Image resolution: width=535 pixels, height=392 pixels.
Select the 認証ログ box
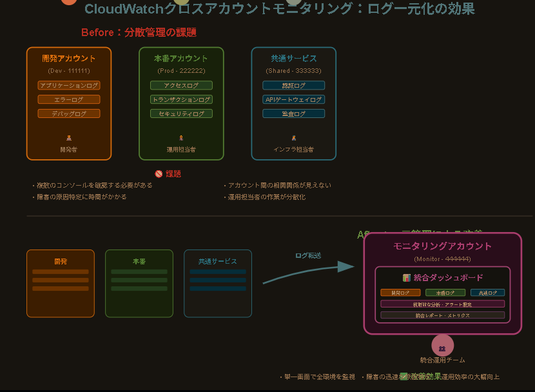(x=294, y=85)
